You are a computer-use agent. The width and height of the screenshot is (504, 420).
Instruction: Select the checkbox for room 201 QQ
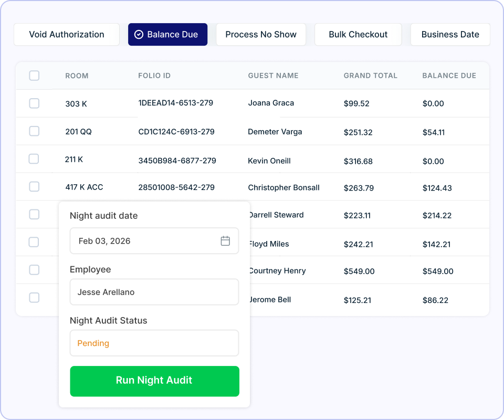click(34, 131)
